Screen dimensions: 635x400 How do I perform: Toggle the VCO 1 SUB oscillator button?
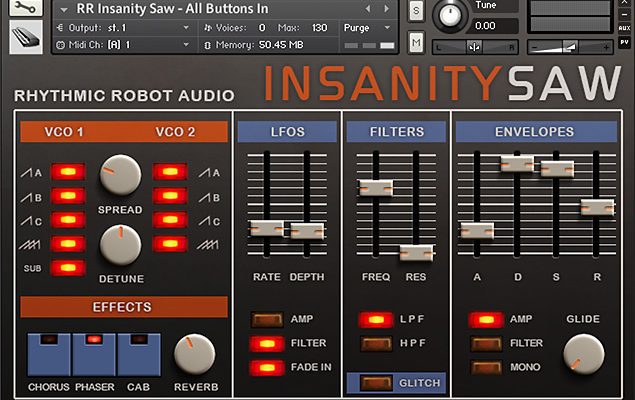click(x=68, y=268)
